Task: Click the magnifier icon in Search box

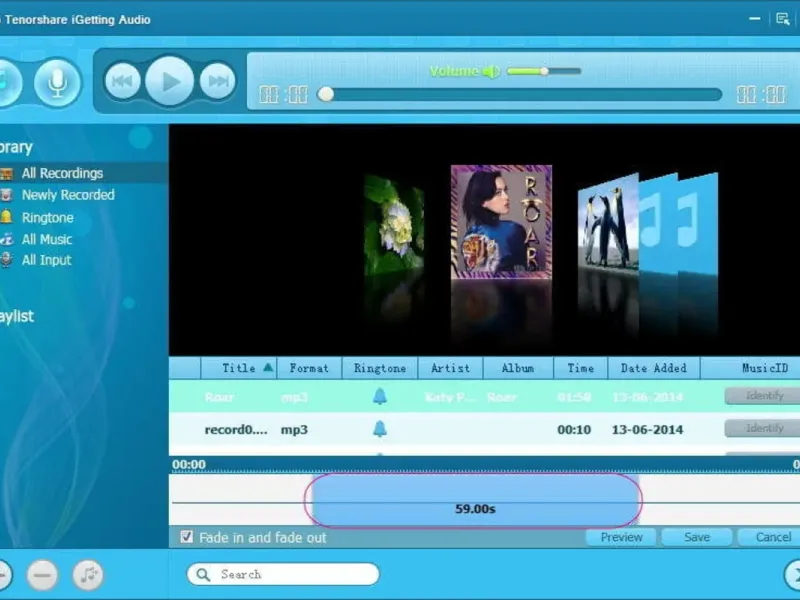Action: tap(203, 575)
